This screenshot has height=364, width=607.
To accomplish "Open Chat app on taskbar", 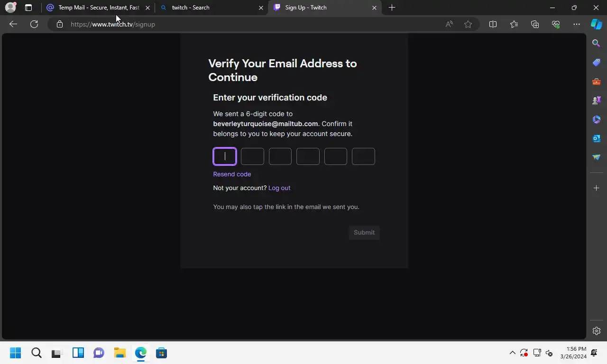I will point(99,353).
